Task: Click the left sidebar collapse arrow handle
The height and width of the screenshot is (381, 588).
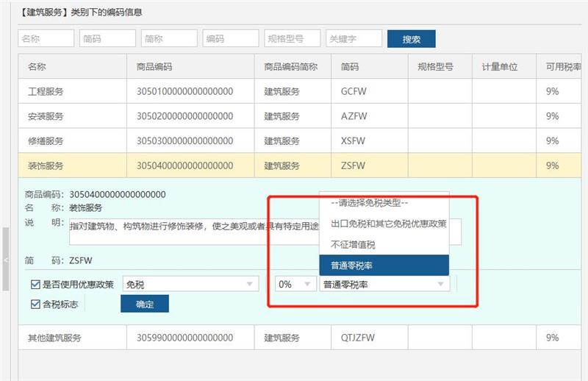Action: (x=4, y=260)
